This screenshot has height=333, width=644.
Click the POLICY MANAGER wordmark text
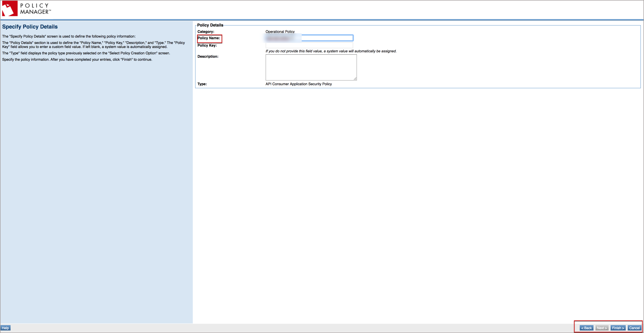35,9
